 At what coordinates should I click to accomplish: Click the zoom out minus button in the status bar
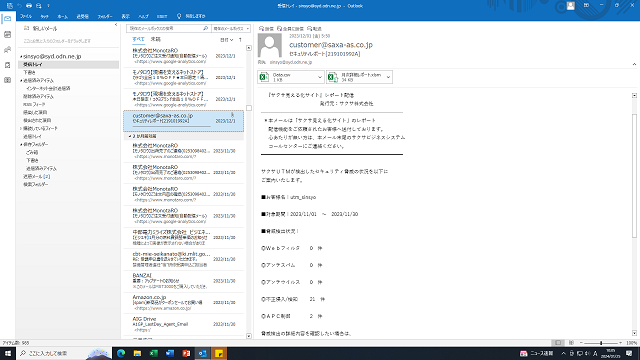pos(581,343)
